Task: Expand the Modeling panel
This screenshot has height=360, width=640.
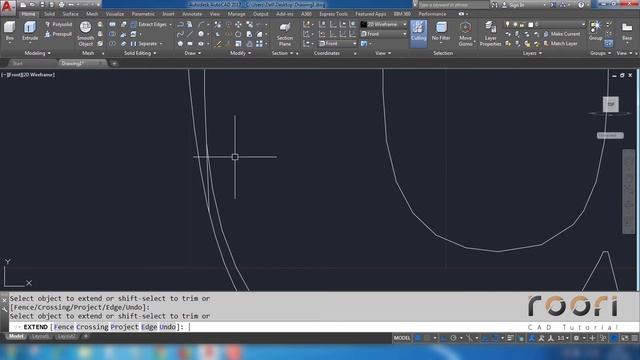Action: pos(38,53)
